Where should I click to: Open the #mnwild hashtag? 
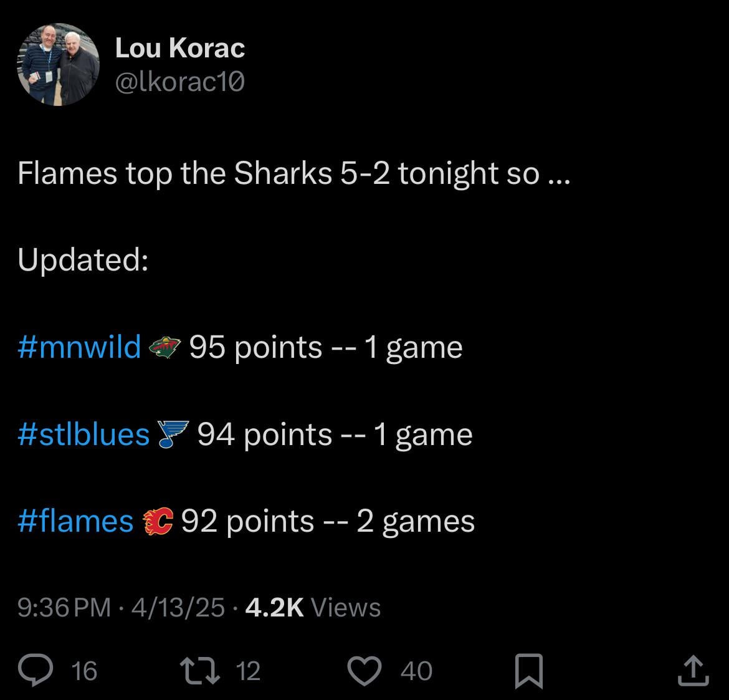click(80, 347)
